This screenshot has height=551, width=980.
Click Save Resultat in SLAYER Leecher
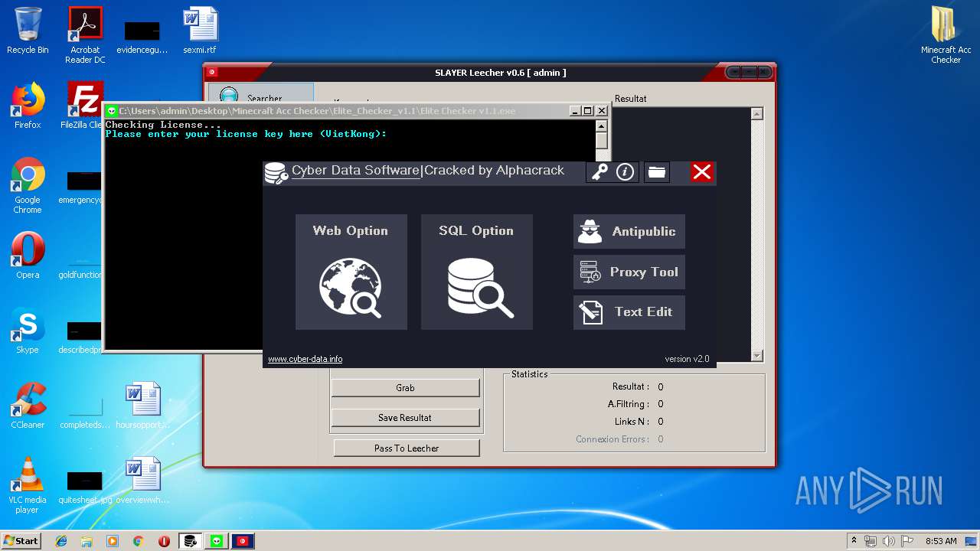pos(405,418)
